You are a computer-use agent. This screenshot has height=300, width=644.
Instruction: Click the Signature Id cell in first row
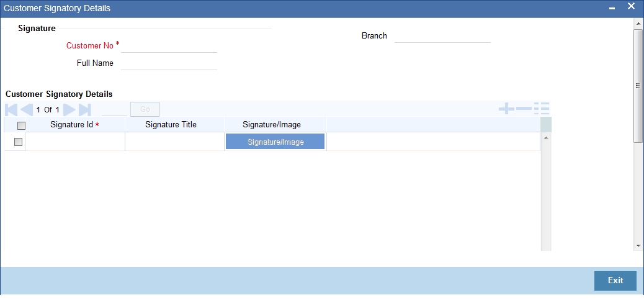point(75,142)
